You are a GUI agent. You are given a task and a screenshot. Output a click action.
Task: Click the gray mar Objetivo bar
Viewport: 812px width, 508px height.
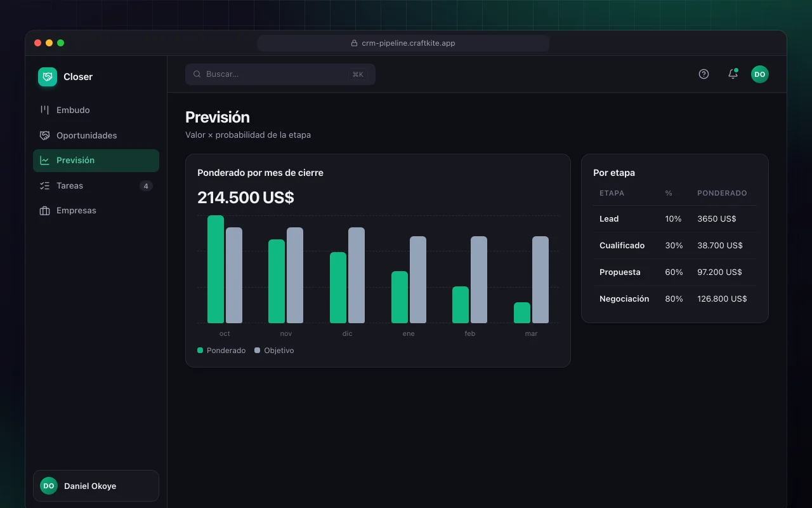point(540,280)
